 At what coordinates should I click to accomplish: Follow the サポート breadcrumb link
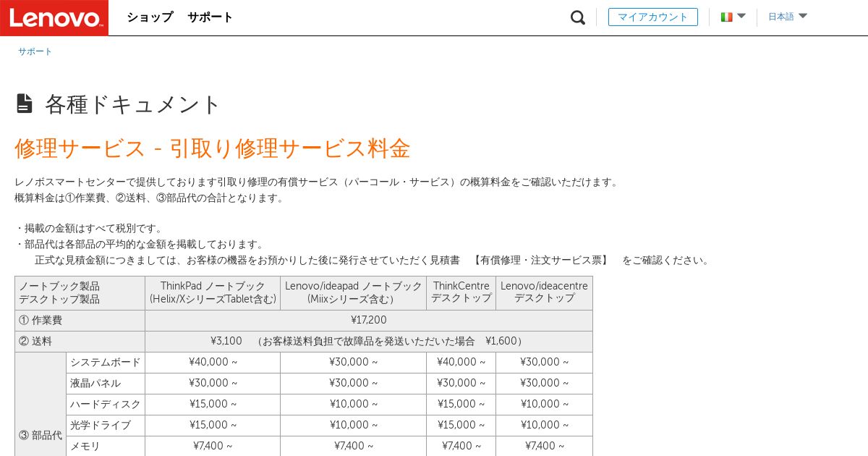(35, 51)
